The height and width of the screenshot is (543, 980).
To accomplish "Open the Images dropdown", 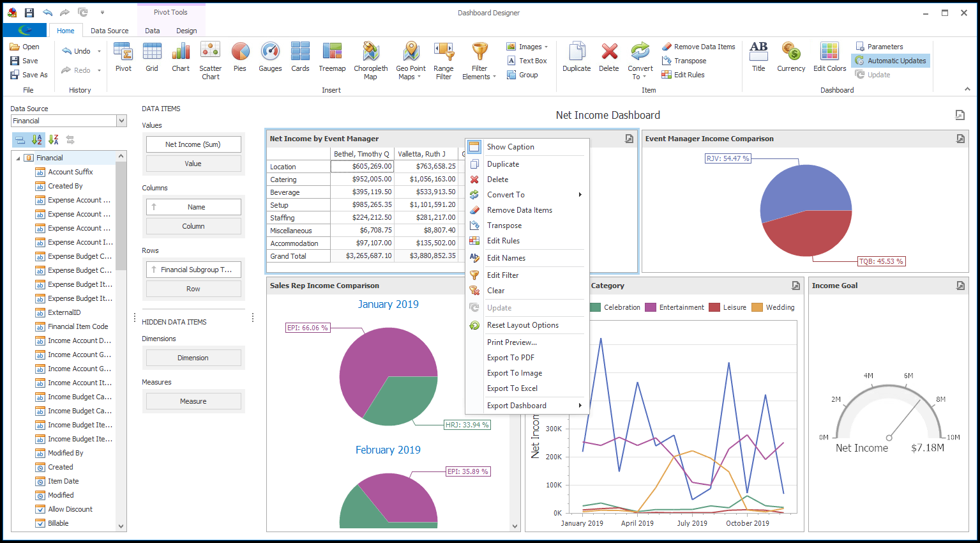I will (x=527, y=47).
